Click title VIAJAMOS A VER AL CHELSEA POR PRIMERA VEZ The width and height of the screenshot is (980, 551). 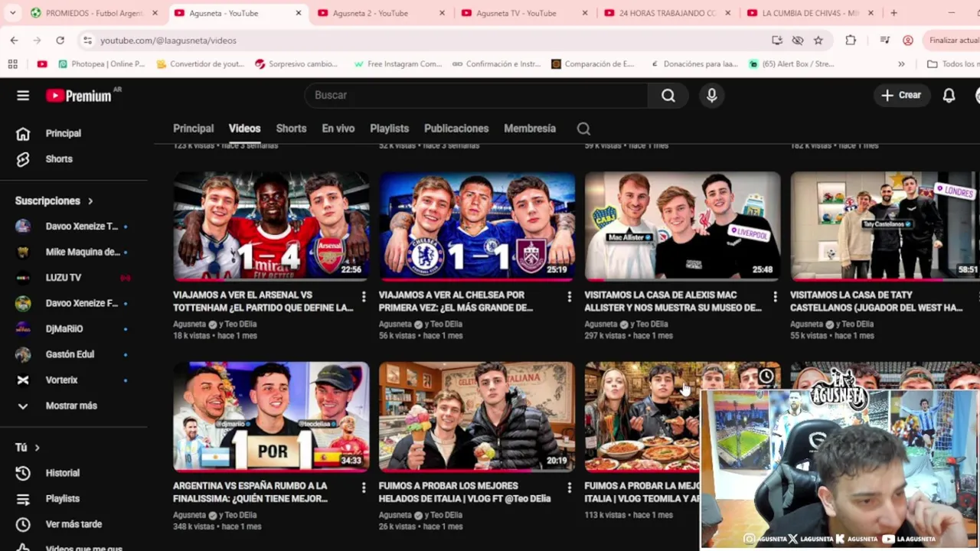click(456, 301)
